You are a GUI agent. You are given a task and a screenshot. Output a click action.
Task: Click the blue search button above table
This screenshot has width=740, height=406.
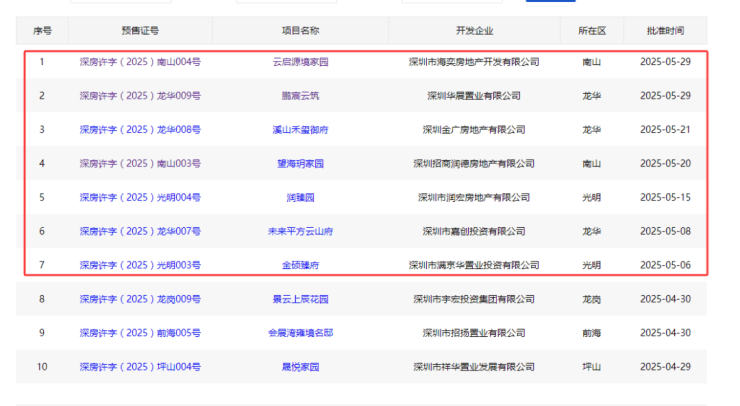pos(549,2)
